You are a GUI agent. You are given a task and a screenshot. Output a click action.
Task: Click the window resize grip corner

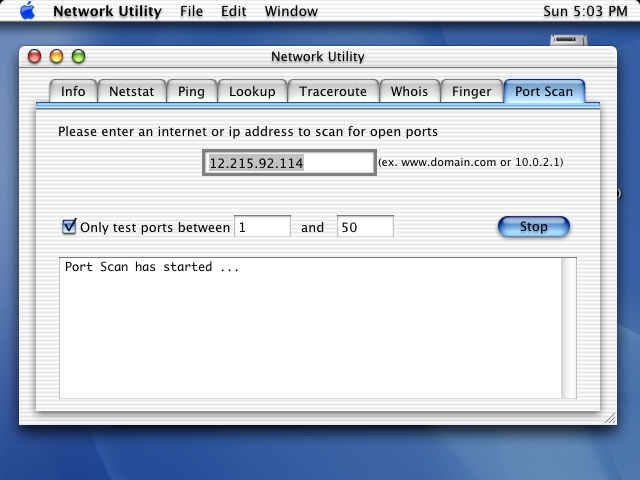[x=610, y=418]
